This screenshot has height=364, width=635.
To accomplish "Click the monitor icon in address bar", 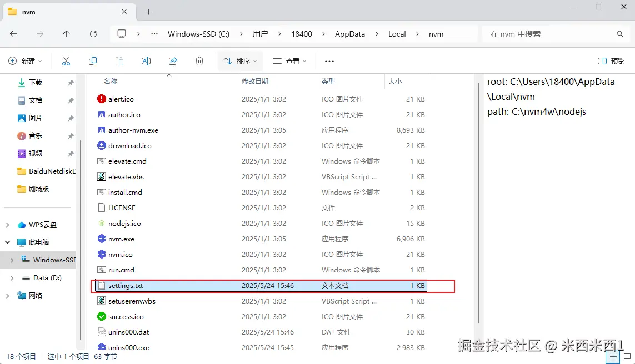I will 122,33.
